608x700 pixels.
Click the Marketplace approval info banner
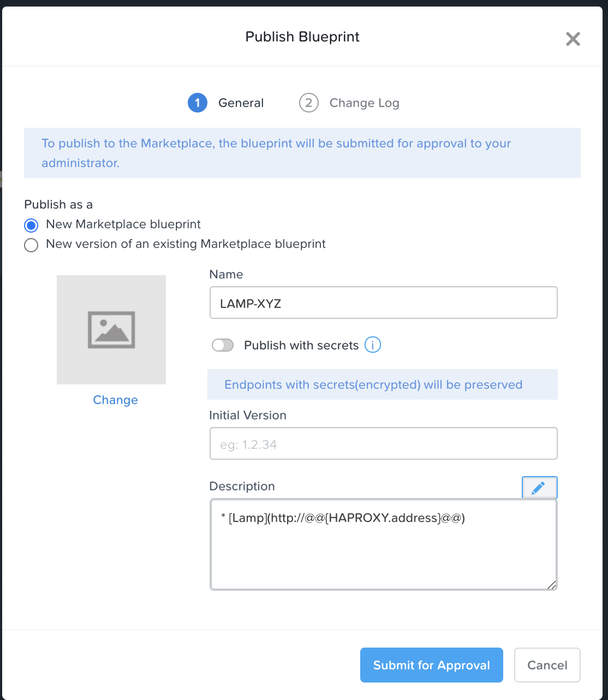point(302,153)
